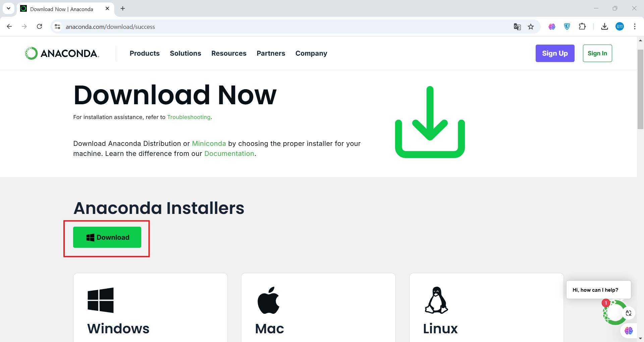Click the Sign In button
The image size is (644, 342).
pyautogui.click(x=597, y=53)
